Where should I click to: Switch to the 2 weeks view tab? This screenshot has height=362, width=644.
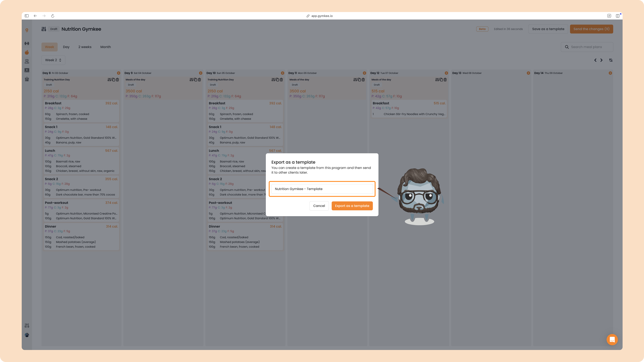[x=85, y=47]
